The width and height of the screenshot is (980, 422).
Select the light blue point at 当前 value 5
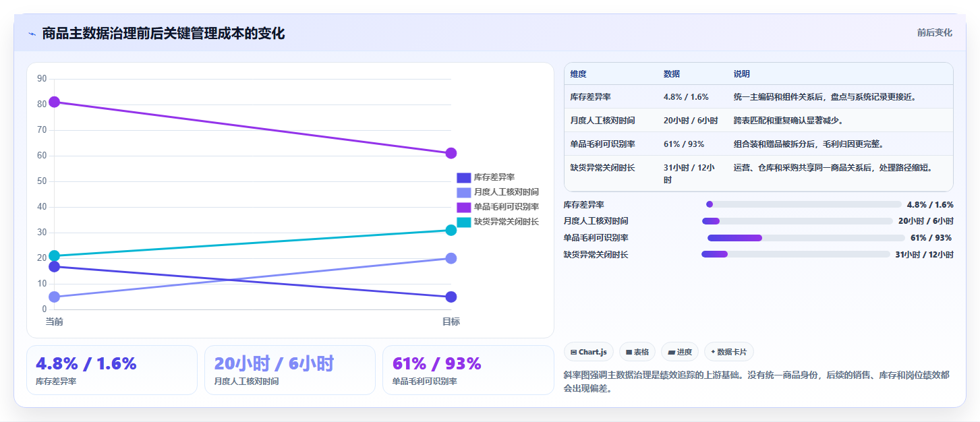55,297
